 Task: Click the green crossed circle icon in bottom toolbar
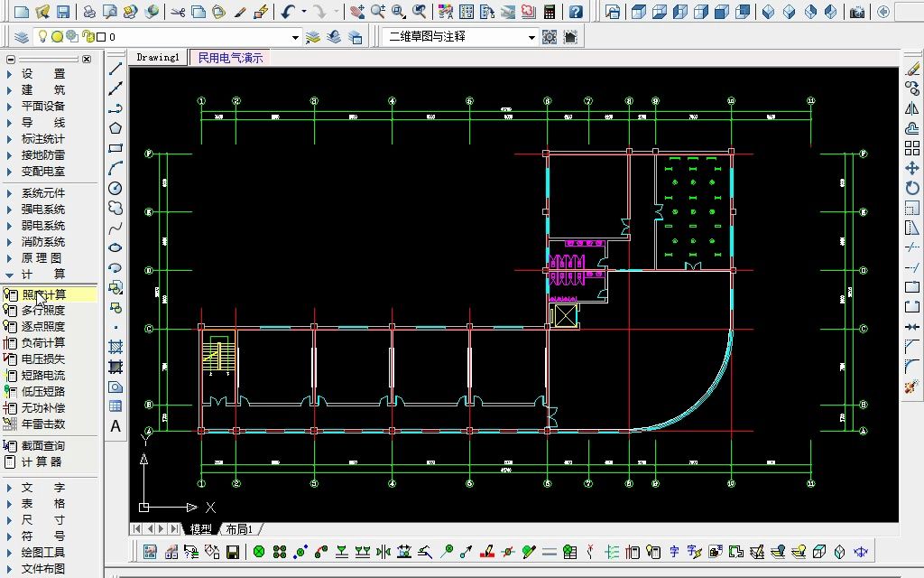(x=259, y=552)
